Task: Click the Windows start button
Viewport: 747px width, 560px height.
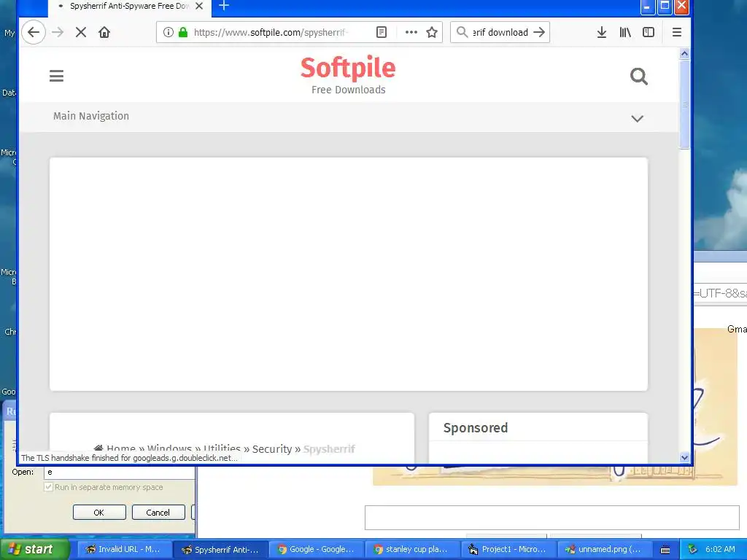Action: pyautogui.click(x=34, y=549)
